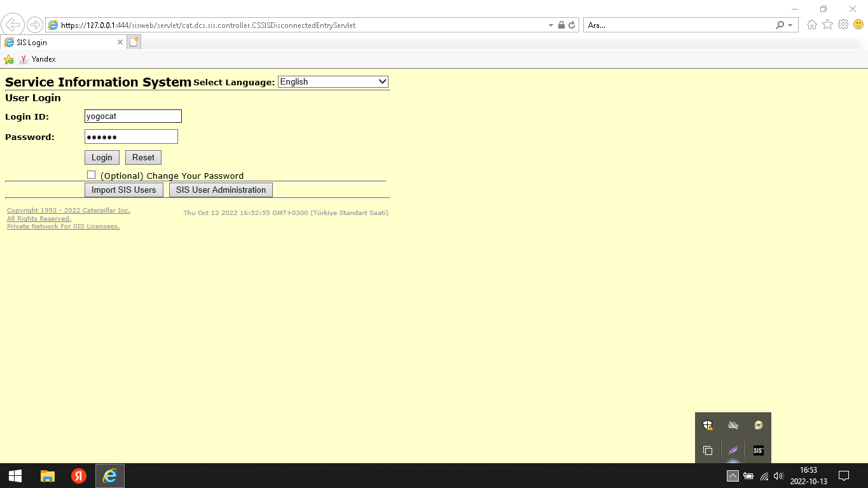The width and height of the screenshot is (868, 488).
Task: Open Yandex browser from the taskbar
Action: click(x=79, y=476)
